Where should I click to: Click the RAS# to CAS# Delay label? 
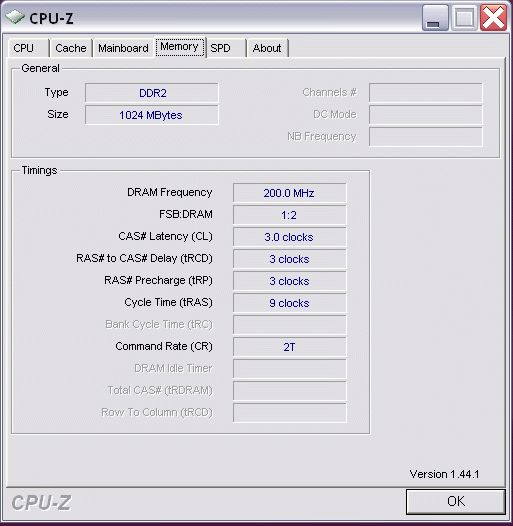click(x=145, y=258)
